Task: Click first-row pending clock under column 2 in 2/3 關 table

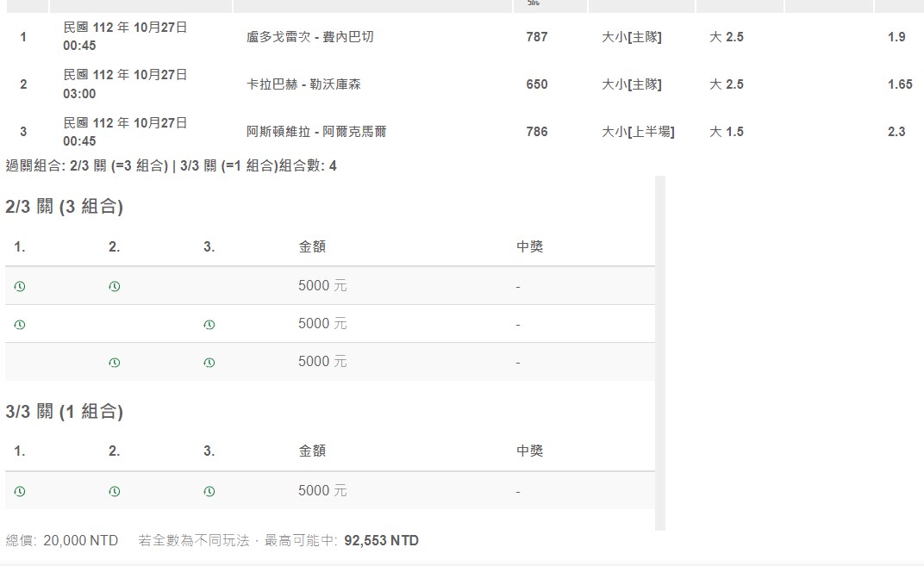Action: click(x=115, y=287)
